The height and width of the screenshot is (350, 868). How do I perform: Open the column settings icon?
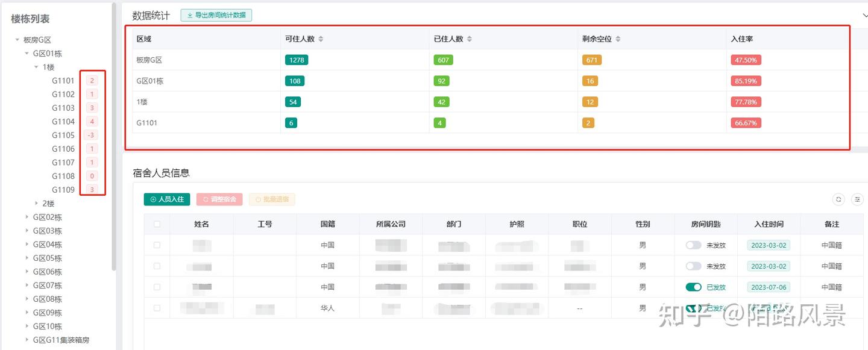(857, 199)
